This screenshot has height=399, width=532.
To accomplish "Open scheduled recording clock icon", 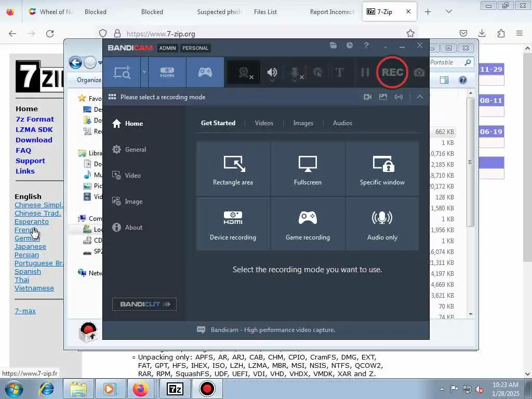I will (350, 46).
